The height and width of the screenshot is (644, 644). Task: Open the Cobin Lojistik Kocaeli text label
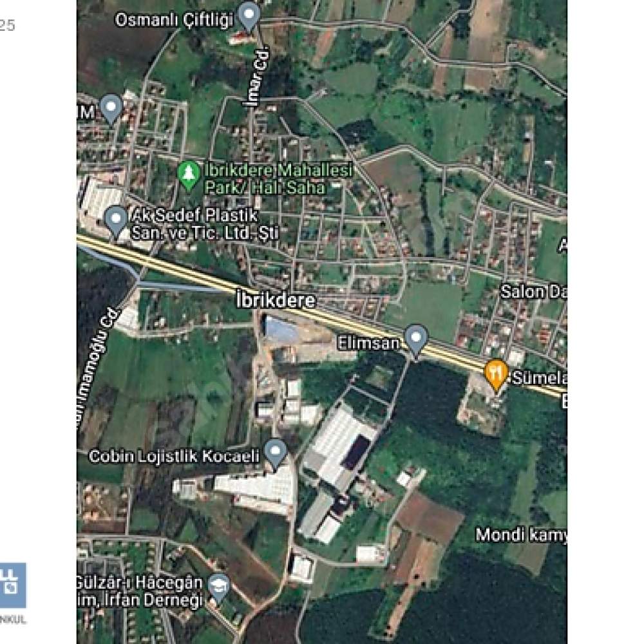pyautogui.click(x=174, y=456)
